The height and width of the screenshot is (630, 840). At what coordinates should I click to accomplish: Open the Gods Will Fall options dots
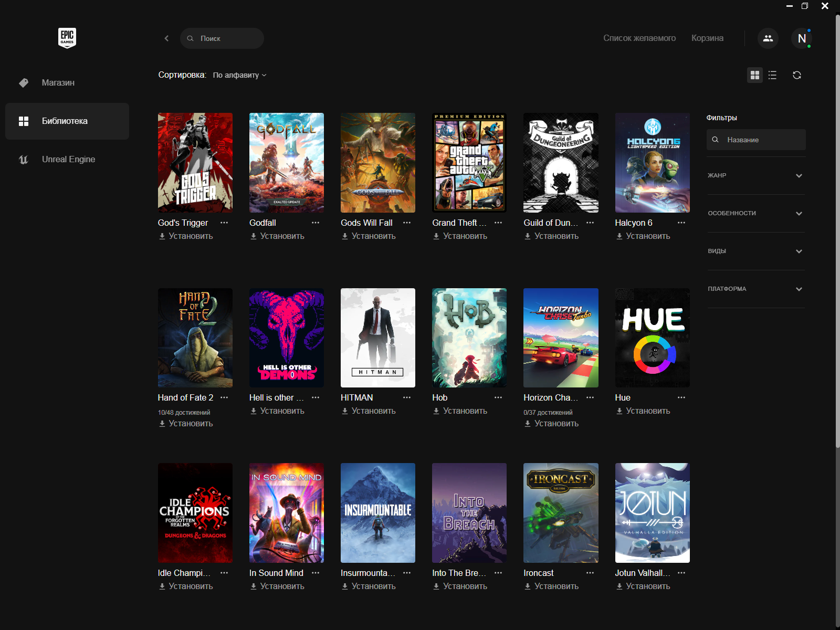(x=407, y=223)
